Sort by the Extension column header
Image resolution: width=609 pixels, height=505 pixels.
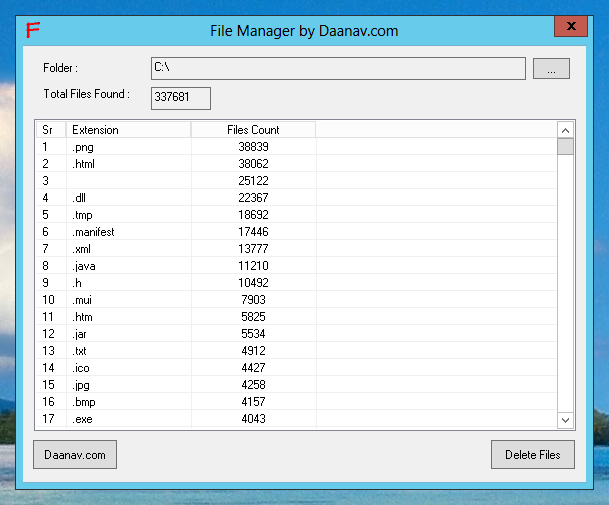[x=129, y=130]
